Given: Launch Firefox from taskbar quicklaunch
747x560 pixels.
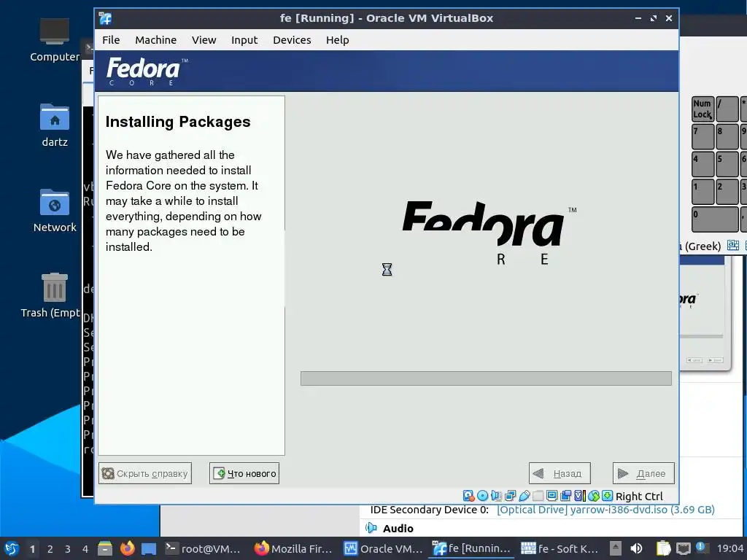Looking at the screenshot, I should [x=127, y=548].
